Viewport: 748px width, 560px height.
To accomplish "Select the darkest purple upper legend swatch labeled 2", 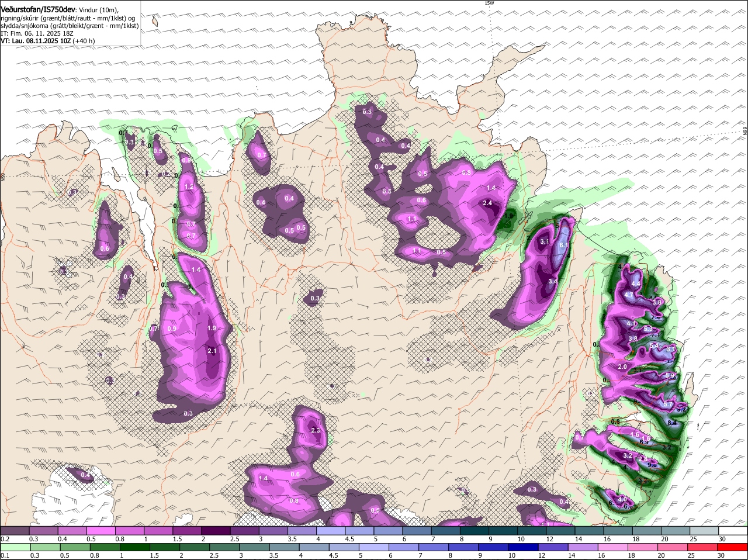I will [216, 531].
